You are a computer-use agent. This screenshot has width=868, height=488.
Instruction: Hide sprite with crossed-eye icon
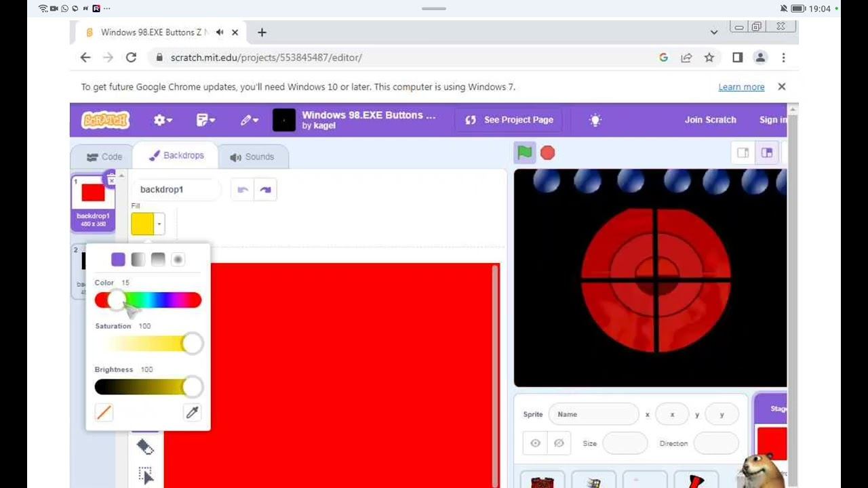pyautogui.click(x=559, y=443)
